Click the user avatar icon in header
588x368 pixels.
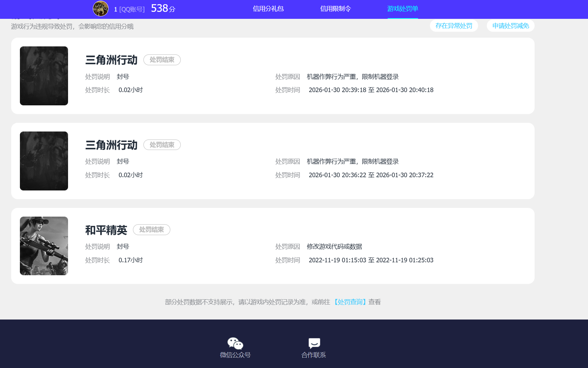[101, 9]
